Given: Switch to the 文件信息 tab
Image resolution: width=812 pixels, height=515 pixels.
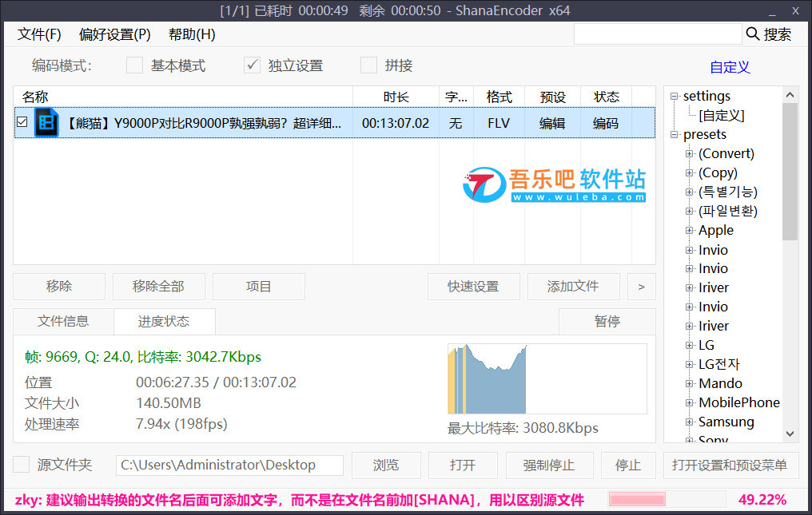Looking at the screenshot, I should tap(63, 322).
